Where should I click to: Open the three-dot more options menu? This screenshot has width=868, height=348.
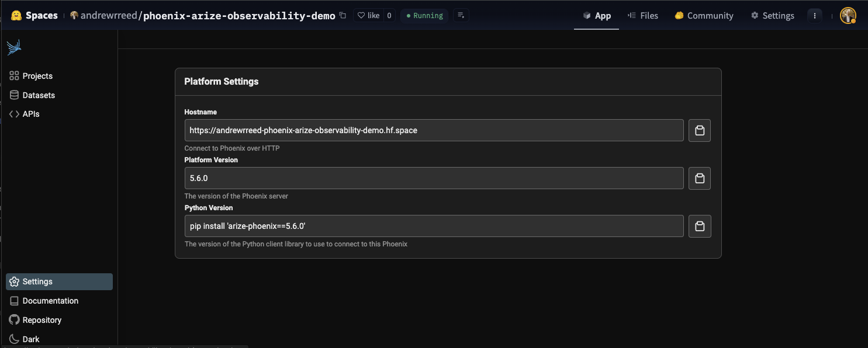click(814, 16)
